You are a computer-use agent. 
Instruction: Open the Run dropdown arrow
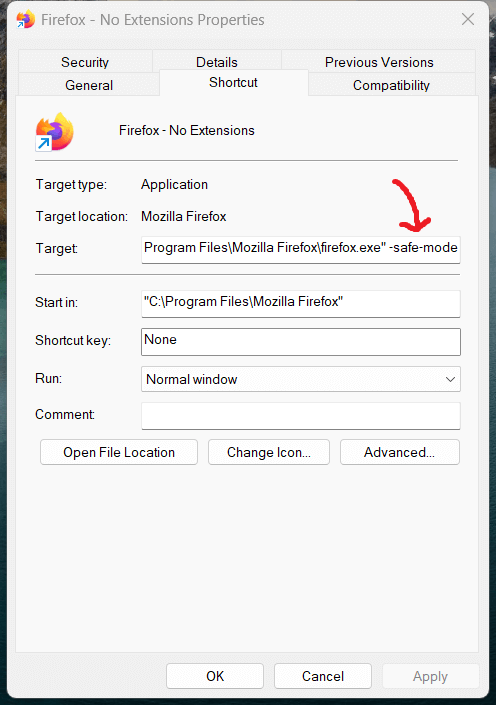point(450,379)
